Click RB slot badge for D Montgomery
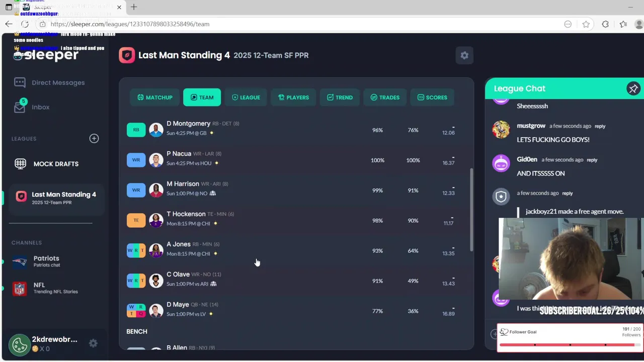The width and height of the screenshot is (644, 362). tap(136, 130)
